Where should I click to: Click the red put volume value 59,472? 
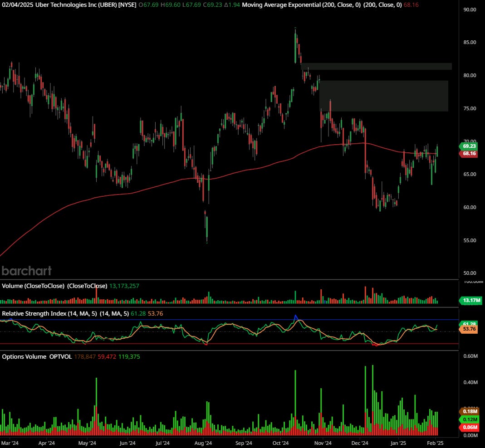point(107,357)
